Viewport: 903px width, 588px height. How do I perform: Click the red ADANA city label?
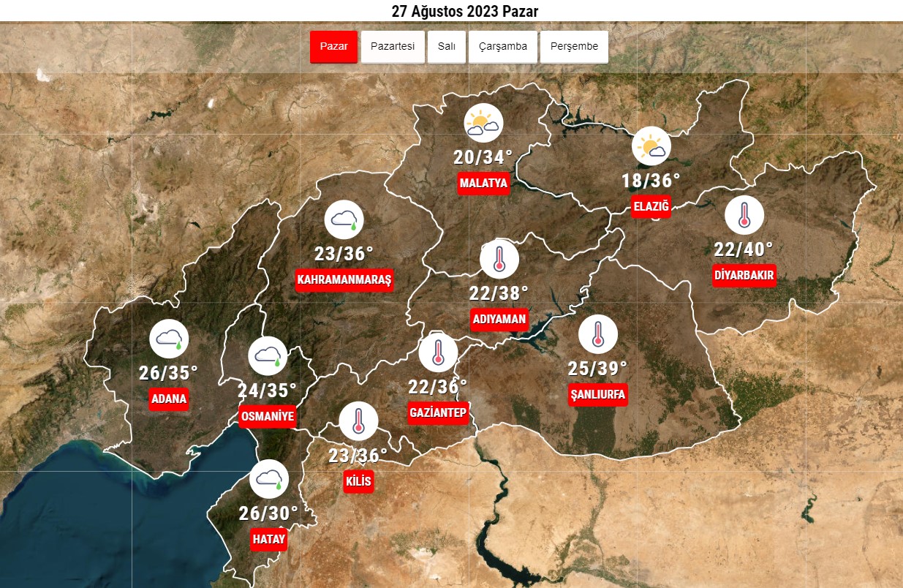click(169, 399)
